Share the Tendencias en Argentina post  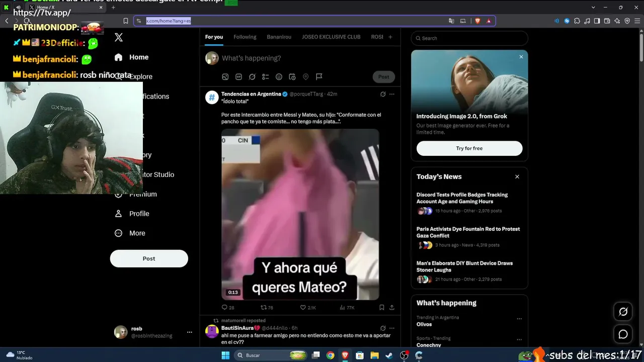(392, 307)
